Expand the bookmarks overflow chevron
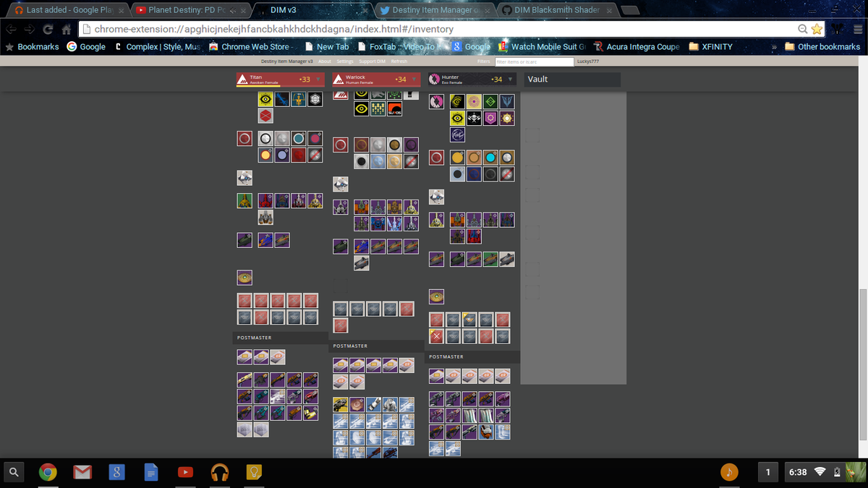Viewport: 868px width, 488px height. coord(775,47)
